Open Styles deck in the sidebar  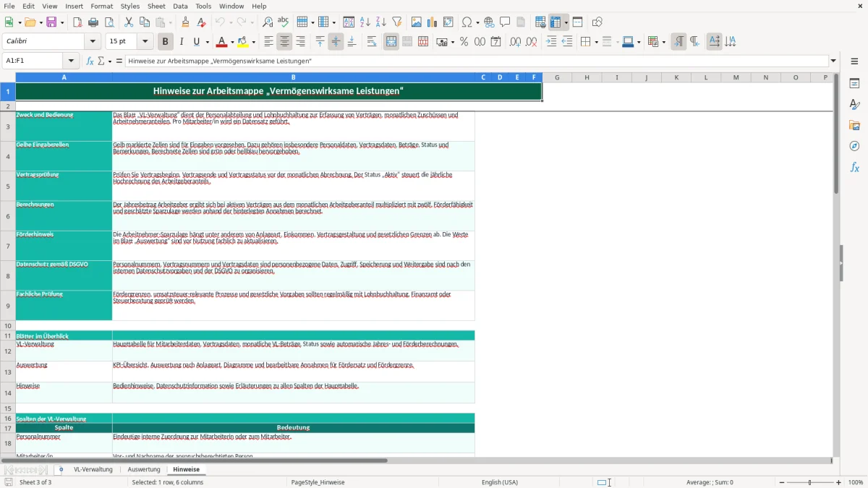[854, 104]
